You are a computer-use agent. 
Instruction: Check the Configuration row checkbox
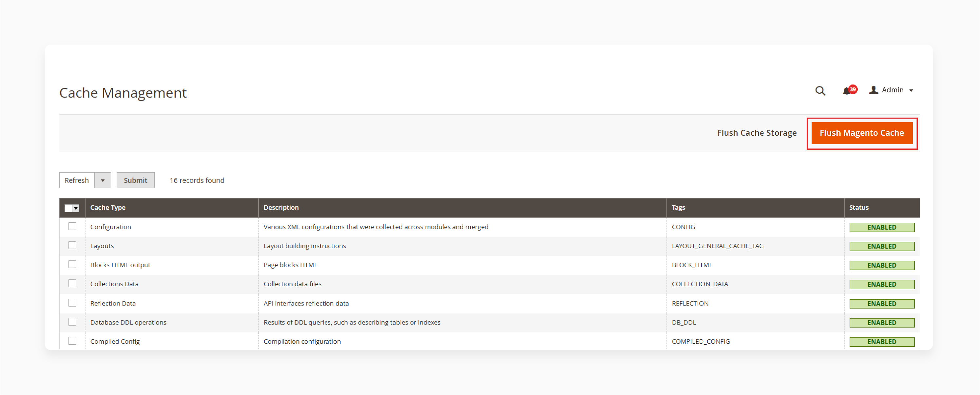click(72, 226)
